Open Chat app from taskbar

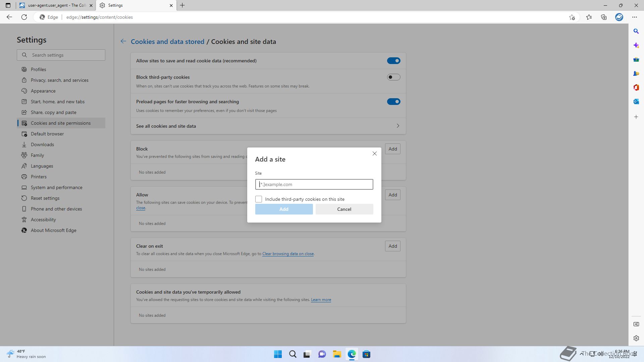[x=322, y=354]
